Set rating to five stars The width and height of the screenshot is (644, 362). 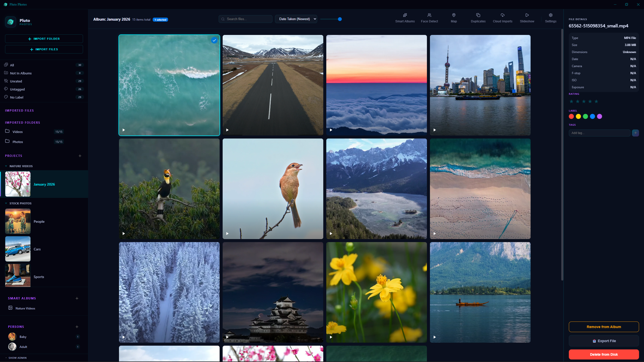[x=596, y=102]
